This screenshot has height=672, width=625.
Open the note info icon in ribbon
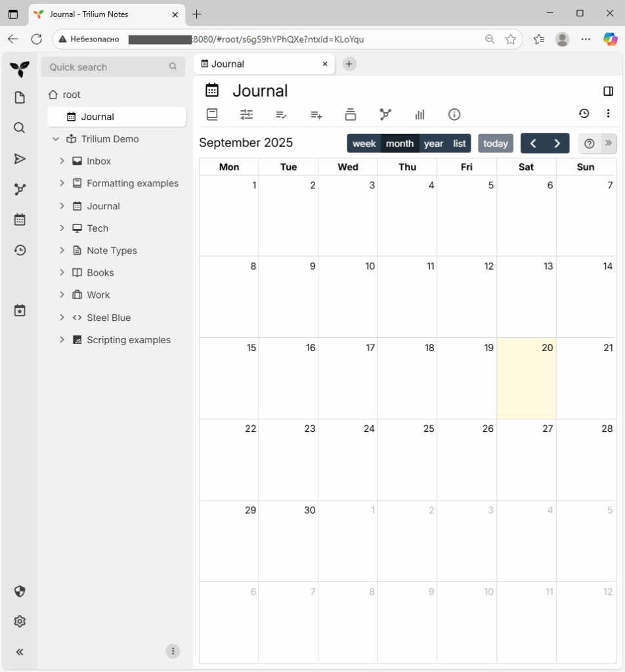[x=454, y=114]
